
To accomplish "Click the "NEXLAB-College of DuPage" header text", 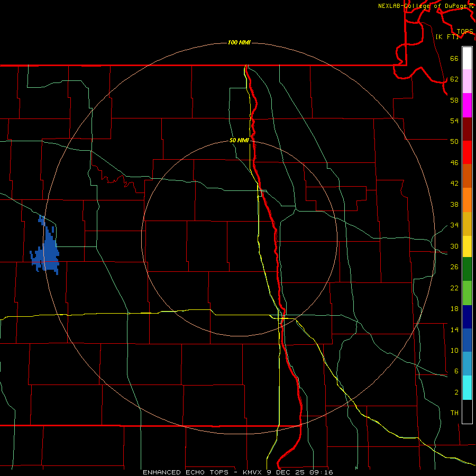I will tap(422, 6).
